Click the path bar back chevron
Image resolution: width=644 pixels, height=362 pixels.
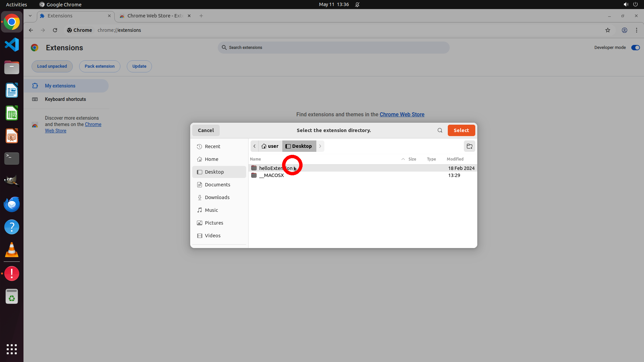click(255, 146)
